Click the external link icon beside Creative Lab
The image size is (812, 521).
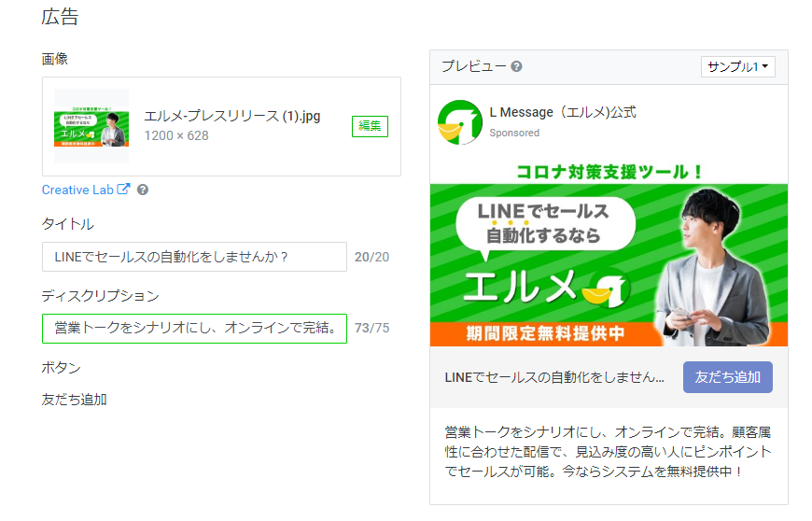click(123, 189)
